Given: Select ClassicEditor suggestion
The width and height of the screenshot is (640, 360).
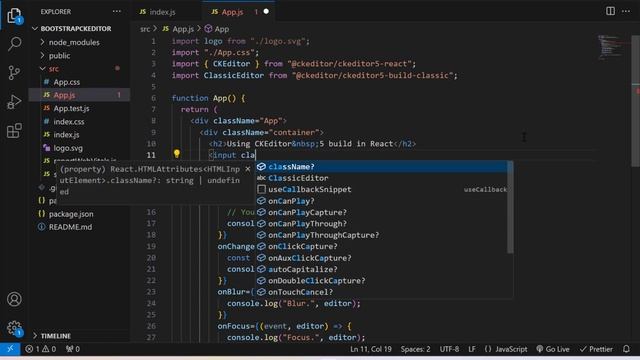Looking at the screenshot, I should pos(381,178).
